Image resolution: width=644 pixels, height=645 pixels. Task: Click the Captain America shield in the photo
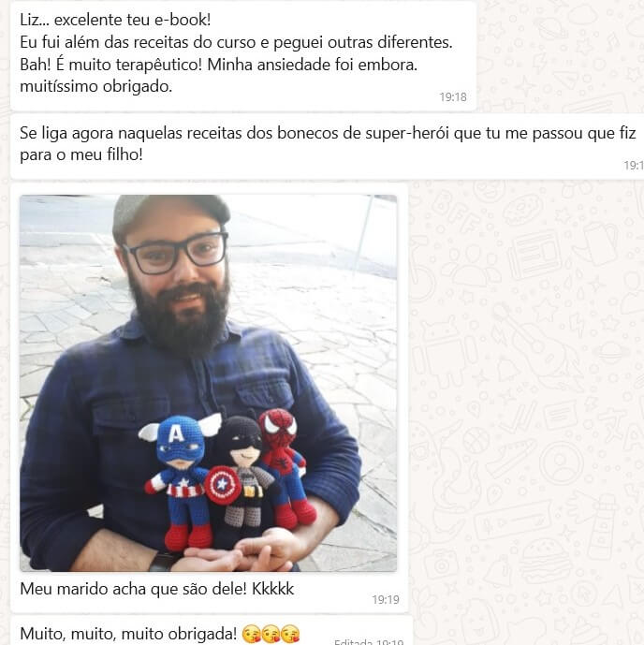tap(220, 486)
